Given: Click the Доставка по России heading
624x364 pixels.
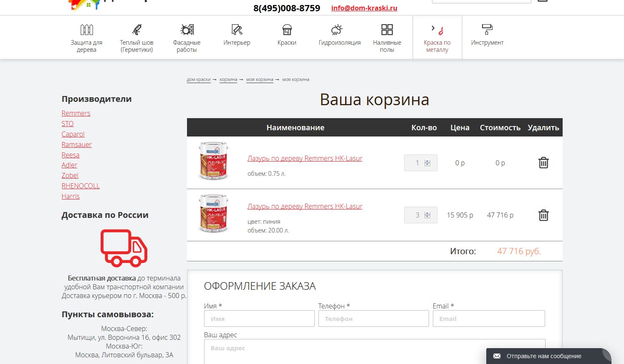Looking at the screenshot, I should [105, 215].
